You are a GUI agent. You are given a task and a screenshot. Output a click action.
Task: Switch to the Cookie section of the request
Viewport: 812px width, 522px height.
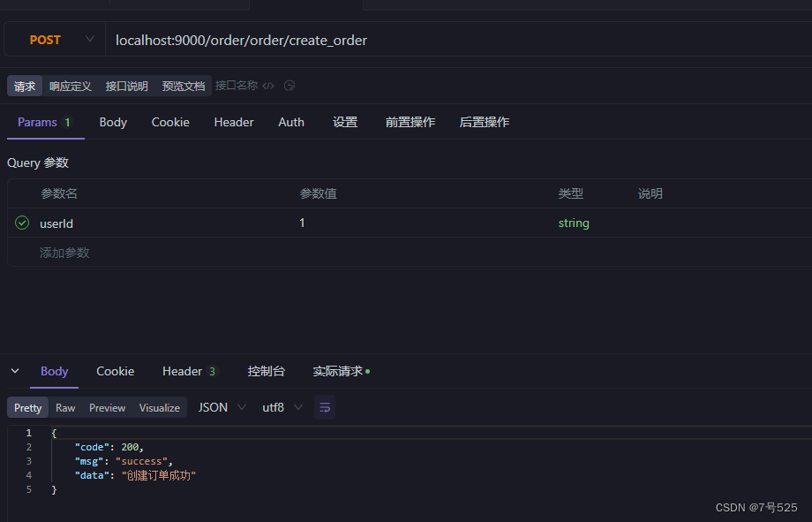click(169, 122)
